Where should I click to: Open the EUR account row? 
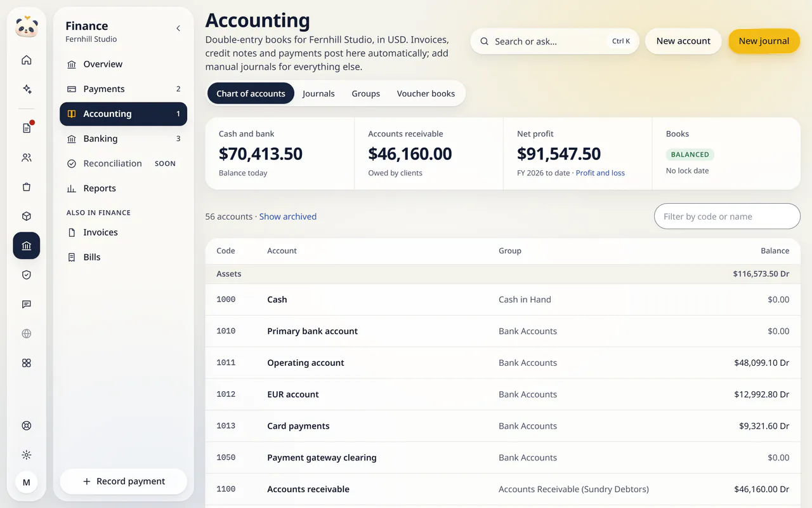point(503,394)
